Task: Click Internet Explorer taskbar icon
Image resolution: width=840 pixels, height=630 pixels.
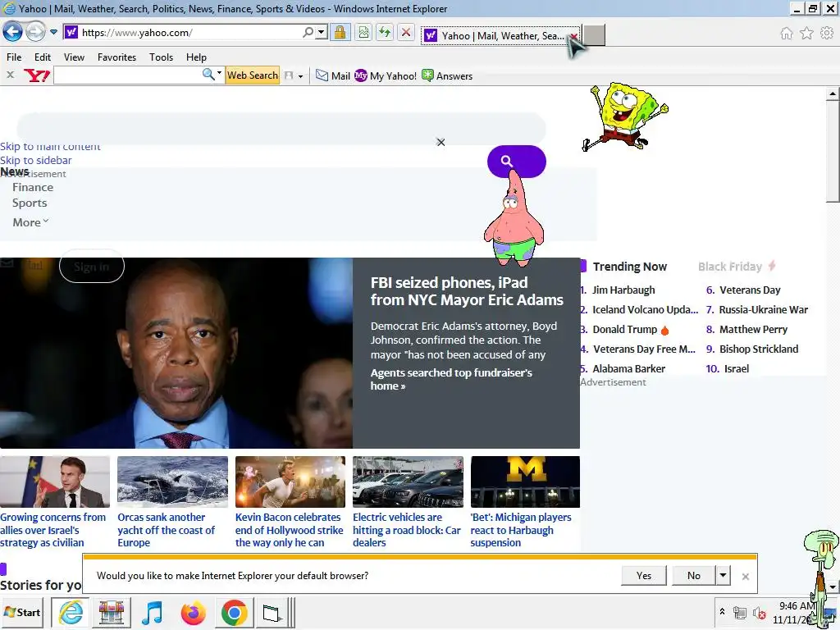Action: 71,612
